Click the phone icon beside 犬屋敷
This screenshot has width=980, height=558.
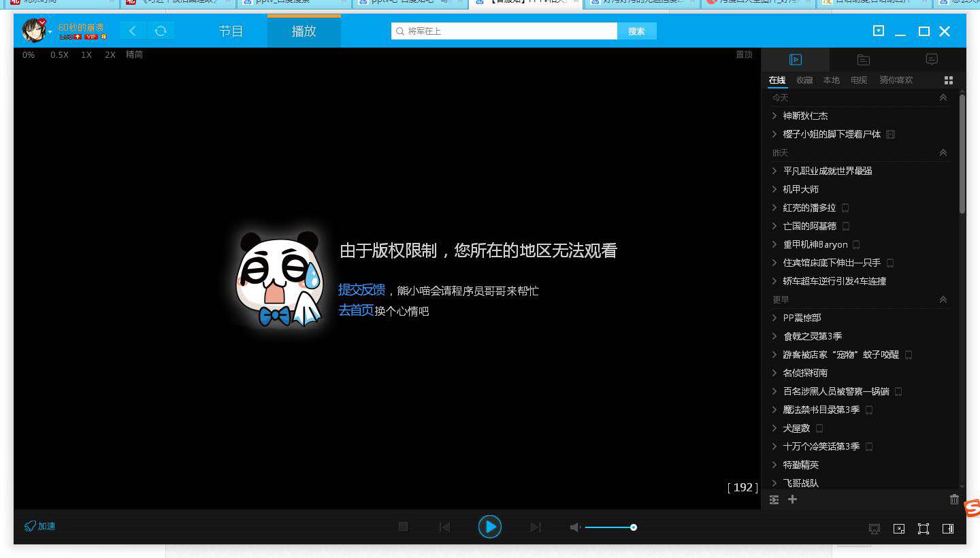click(x=819, y=428)
